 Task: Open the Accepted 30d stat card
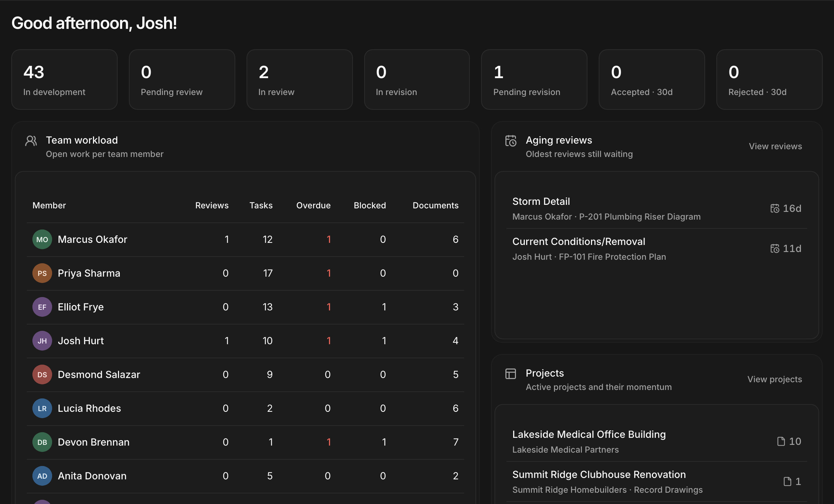(x=652, y=80)
